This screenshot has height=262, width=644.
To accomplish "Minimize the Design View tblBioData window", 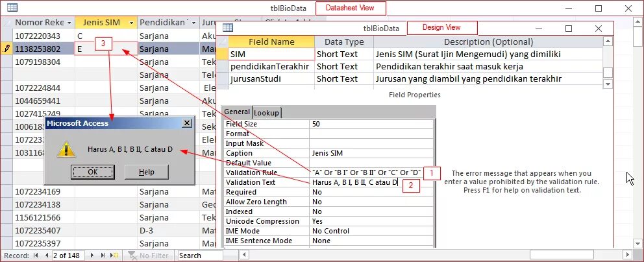I will (538, 29).
